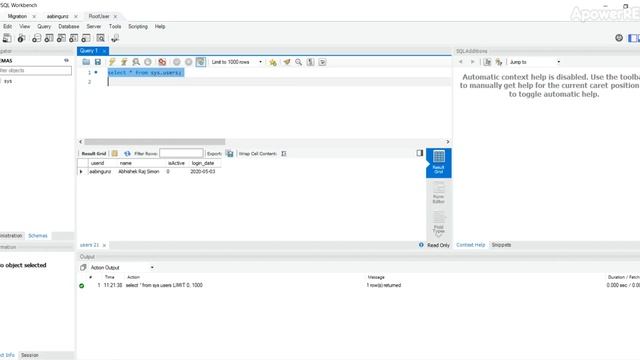Open the Limit to 1000 rows dropdown

click(x=236, y=62)
